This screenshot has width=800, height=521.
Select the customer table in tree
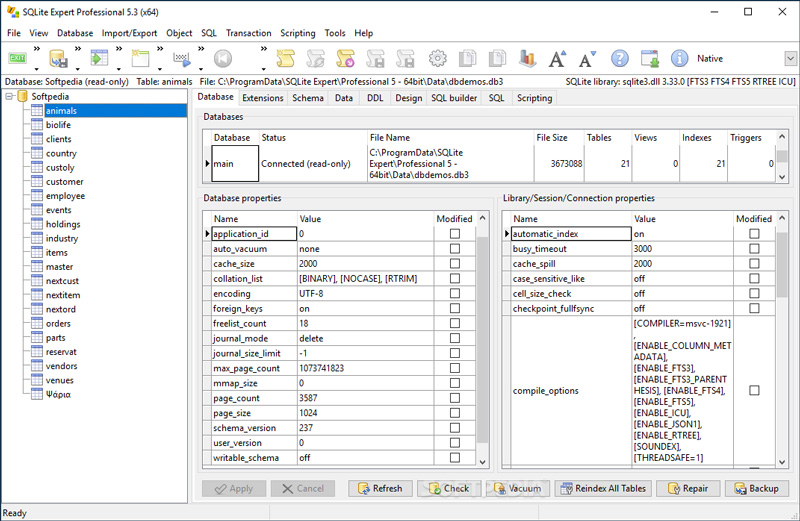tap(64, 182)
